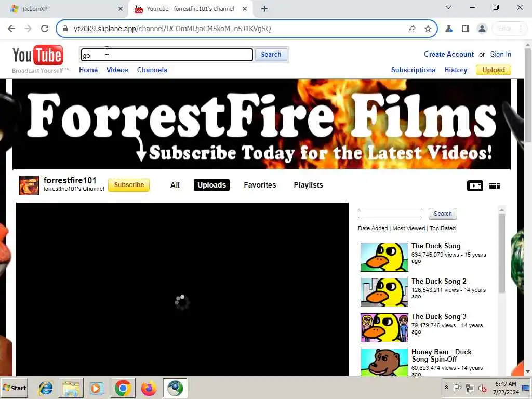Image resolution: width=532 pixels, height=399 pixels.
Task: Switch to player view icon
Action: click(475, 185)
